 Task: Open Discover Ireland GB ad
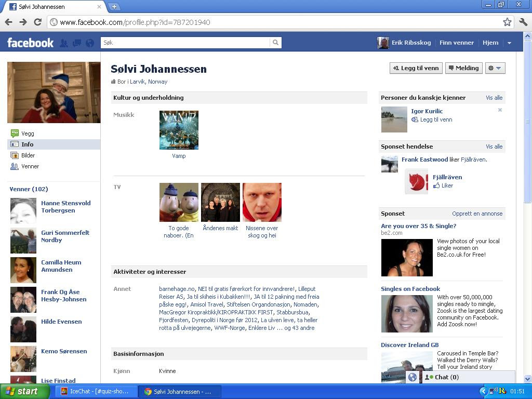tap(410, 345)
